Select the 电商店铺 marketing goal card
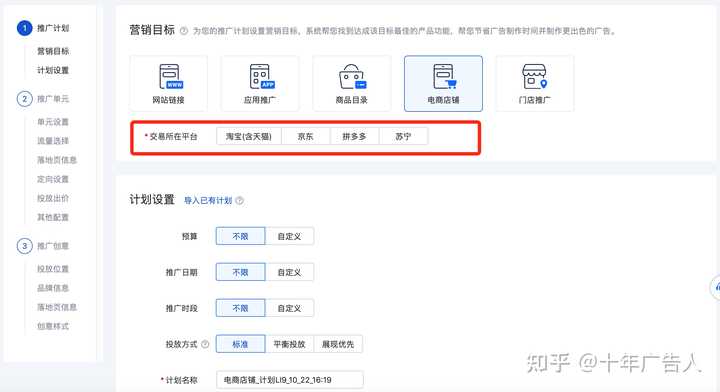The width and height of the screenshot is (720, 392). click(x=443, y=84)
